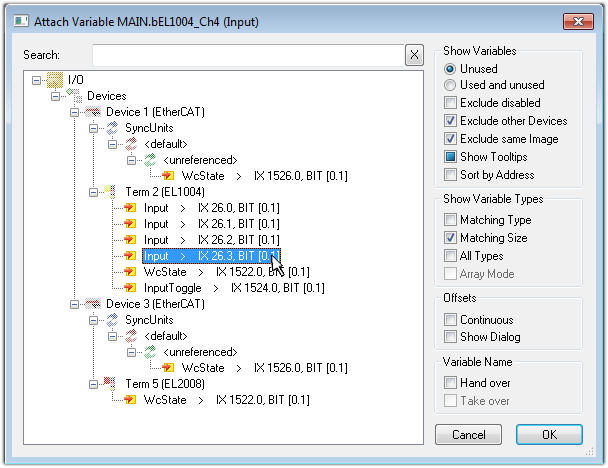Screen dimensions: 608x468
Task: Collapse the Device 3 (EtherCAT) tree node
Action: tap(75, 304)
